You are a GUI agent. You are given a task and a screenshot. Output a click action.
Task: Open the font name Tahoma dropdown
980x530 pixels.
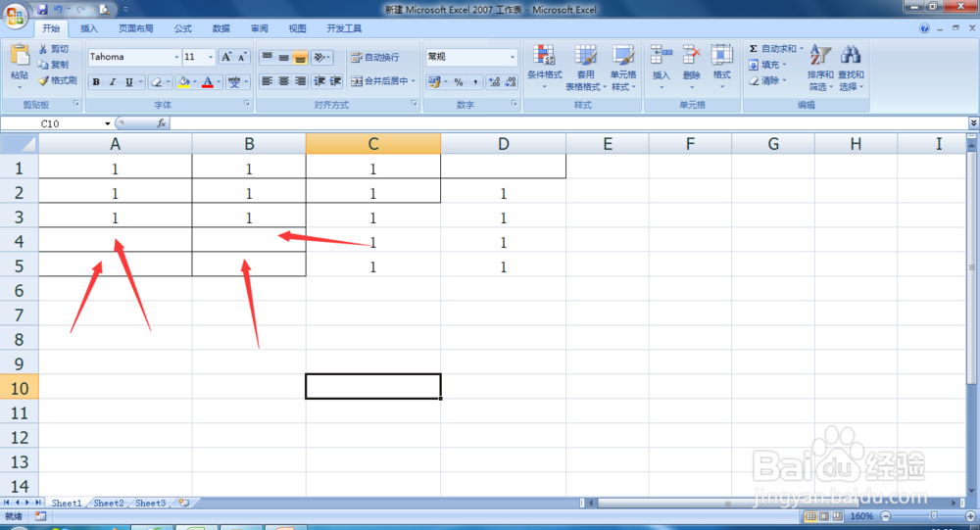176,57
